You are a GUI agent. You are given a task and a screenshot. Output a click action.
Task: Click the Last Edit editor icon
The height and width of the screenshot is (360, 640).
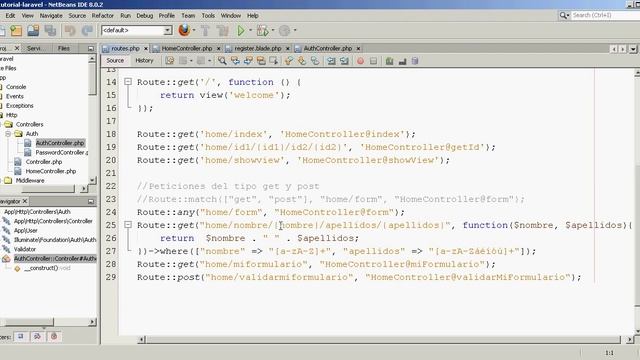coord(170,61)
